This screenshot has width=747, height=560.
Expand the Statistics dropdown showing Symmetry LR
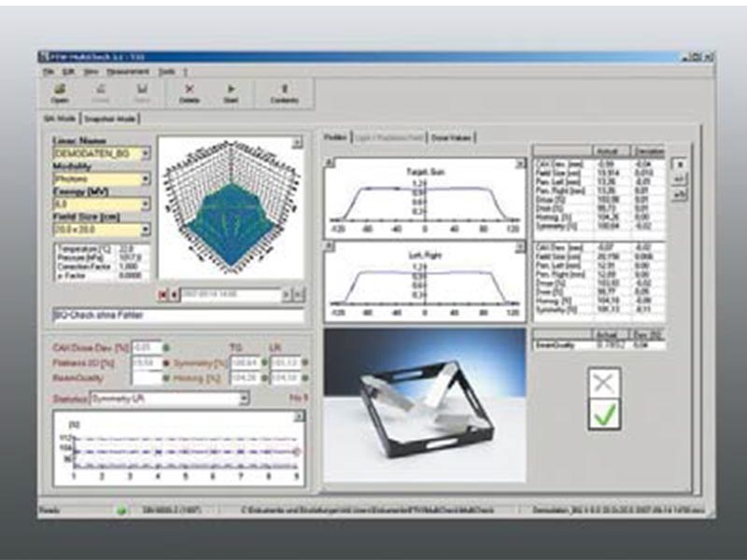point(244,399)
